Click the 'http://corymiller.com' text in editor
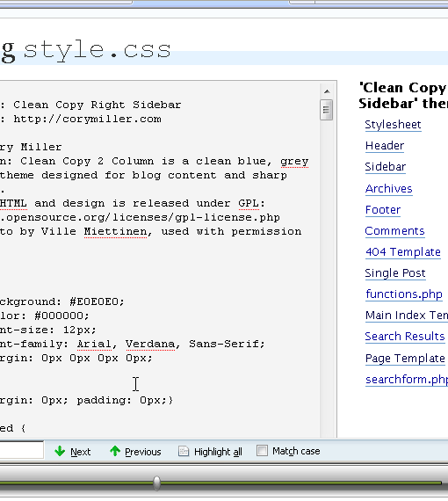The image size is (448, 501). [87, 120]
